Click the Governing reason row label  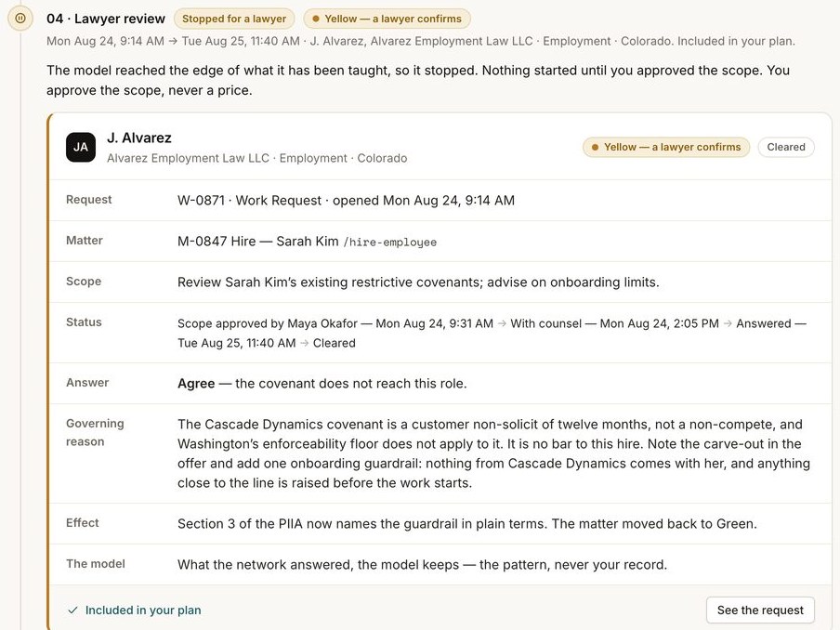coord(95,432)
